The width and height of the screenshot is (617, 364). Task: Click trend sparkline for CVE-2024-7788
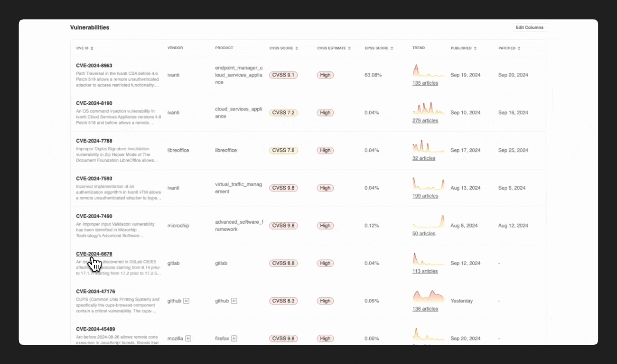click(428, 146)
